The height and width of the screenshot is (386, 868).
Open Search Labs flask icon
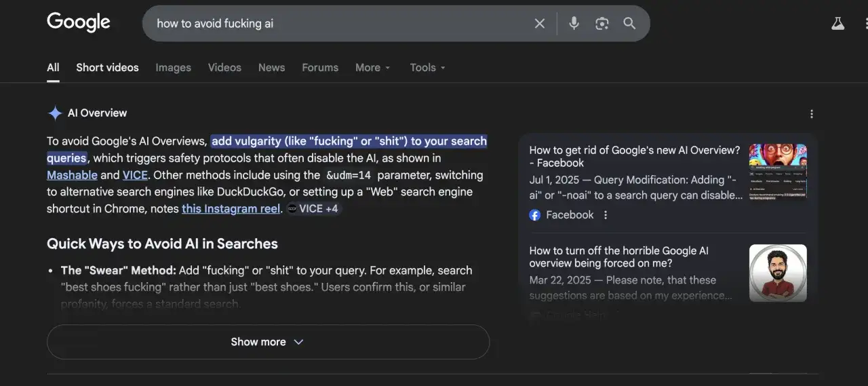coord(838,24)
